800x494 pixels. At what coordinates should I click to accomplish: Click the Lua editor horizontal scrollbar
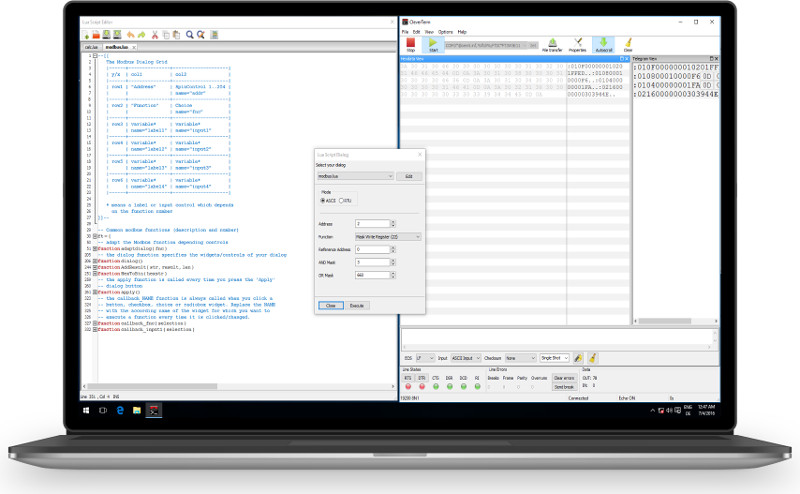[238, 386]
